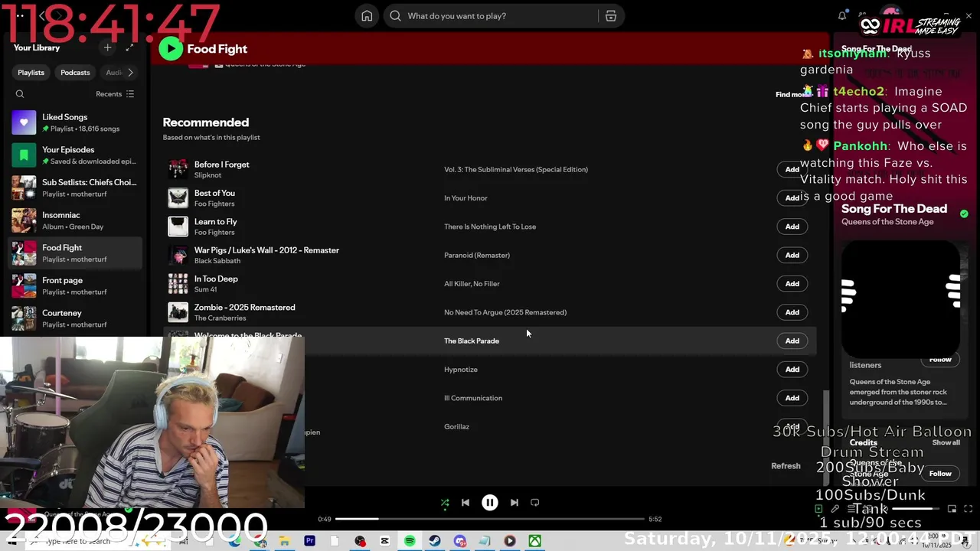Add the Hypnotize track to playlist
This screenshot has height=551, width=980.
(792, 370)
